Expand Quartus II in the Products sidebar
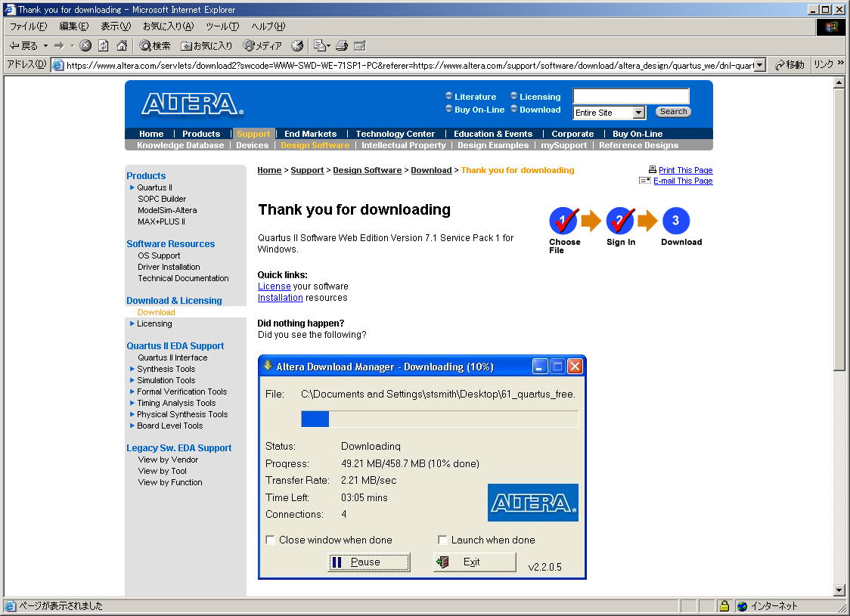The height and width of the screenshot is (616, 850). [132, 187]
